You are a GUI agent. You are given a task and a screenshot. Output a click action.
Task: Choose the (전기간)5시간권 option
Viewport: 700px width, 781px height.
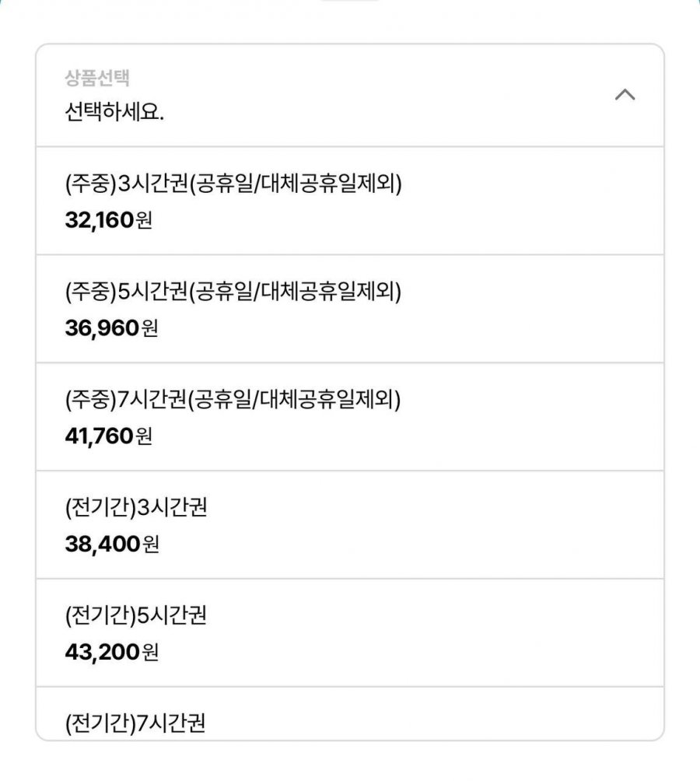[349, 632]
